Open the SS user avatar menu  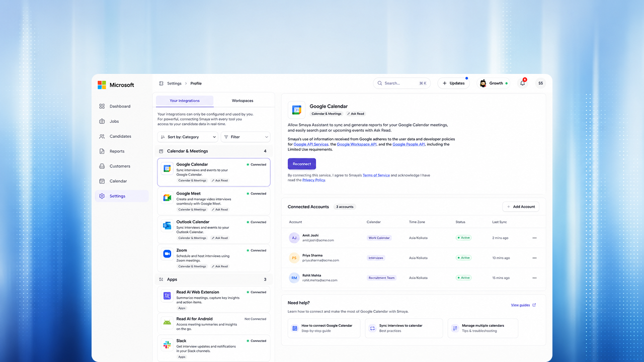click(540, 83)
